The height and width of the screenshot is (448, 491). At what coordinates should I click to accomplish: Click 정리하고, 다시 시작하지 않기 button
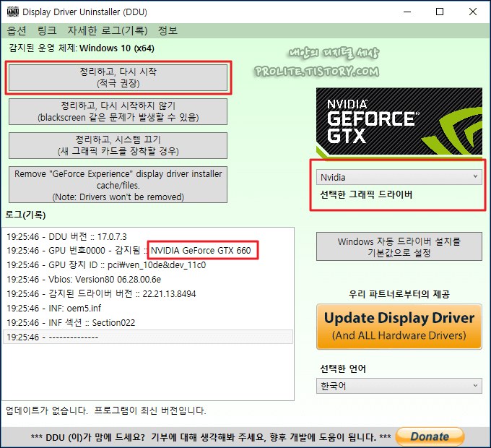click(118, 111)
